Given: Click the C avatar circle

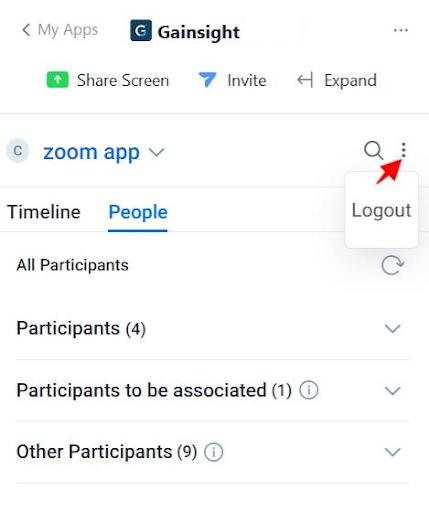Looking at the screenshot, I should coord(18,151).
